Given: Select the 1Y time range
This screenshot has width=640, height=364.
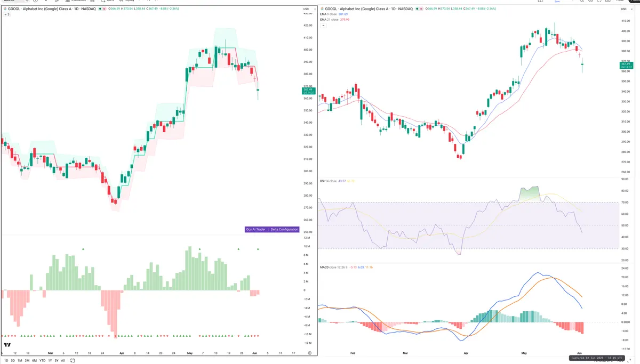Looking at the screenshot, I should pos(50,360).
